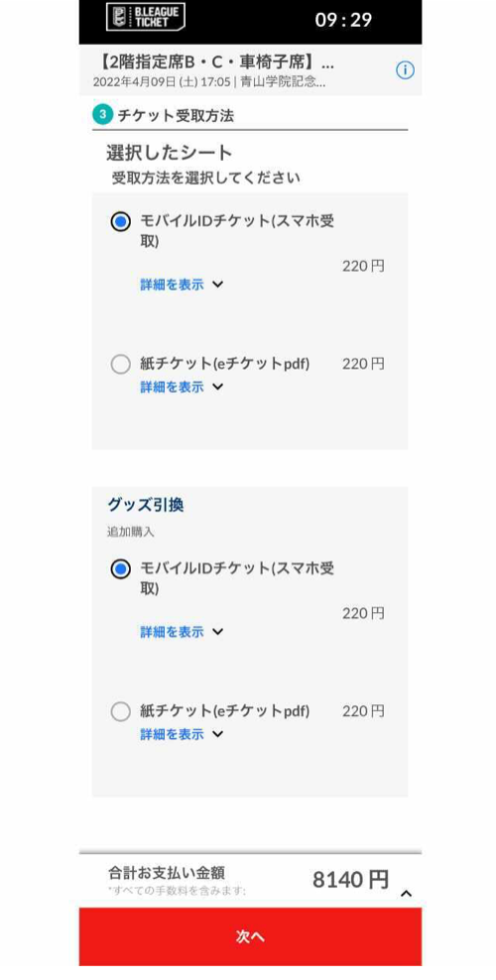This screenshot has width=496, height=980.
Task: Select Mobile ID ticket for selected seat
Action: pyautogui.click(x=120, y=222)
